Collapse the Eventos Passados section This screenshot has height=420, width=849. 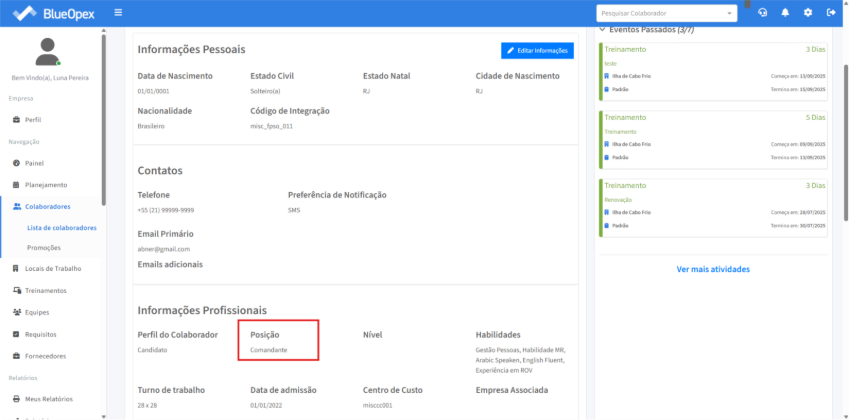pos(602,30)
